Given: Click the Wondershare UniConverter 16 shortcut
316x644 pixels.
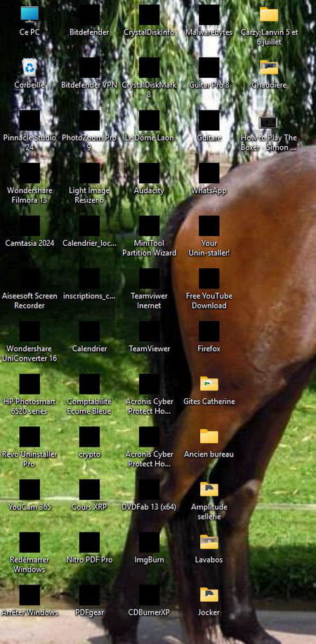Looking at the screenshot, I should pyautogui.click(x=29, y=331).
